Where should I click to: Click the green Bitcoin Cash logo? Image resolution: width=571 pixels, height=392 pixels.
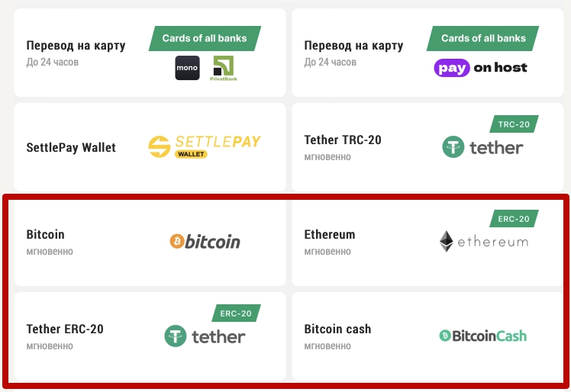pos(482,336)
